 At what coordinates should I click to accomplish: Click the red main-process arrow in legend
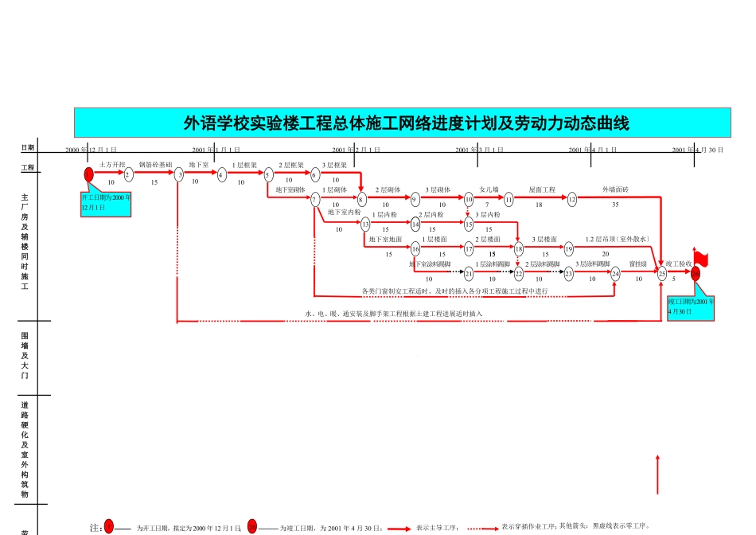[x=395, y=527]
